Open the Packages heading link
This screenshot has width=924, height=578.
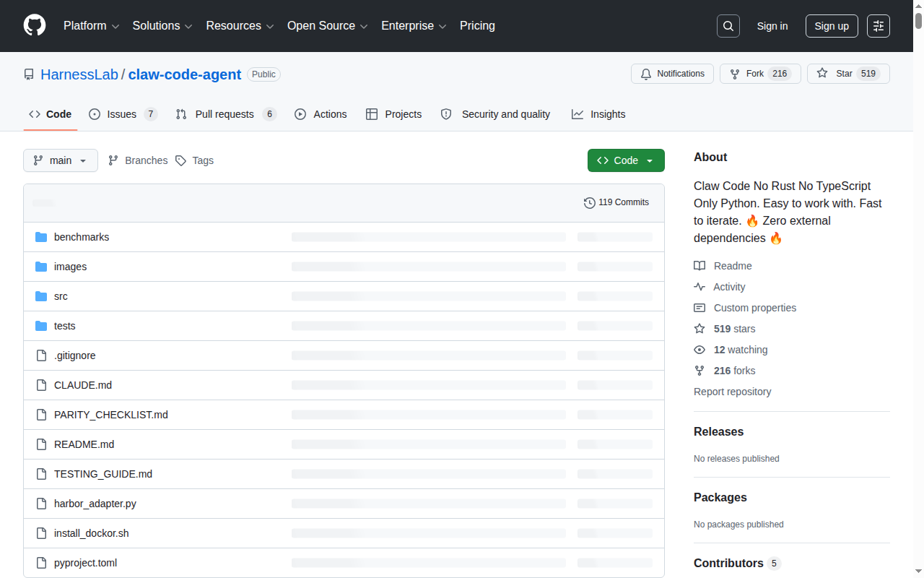[720, 497]
